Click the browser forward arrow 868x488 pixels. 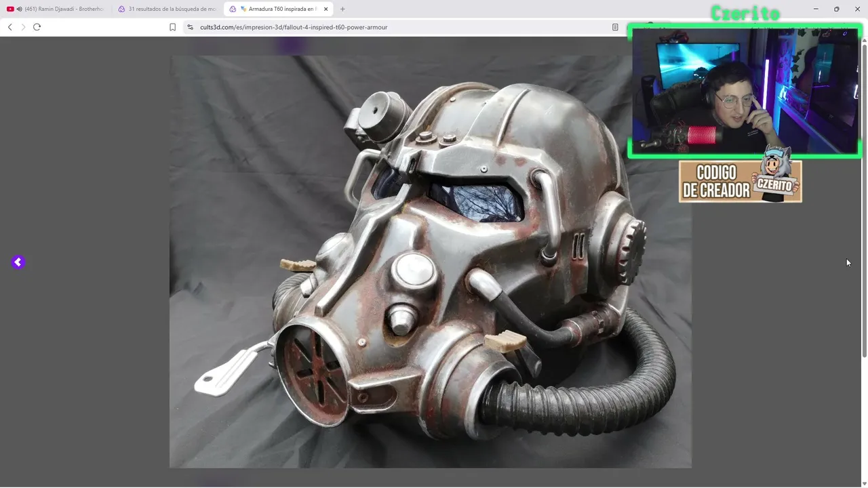23,27
